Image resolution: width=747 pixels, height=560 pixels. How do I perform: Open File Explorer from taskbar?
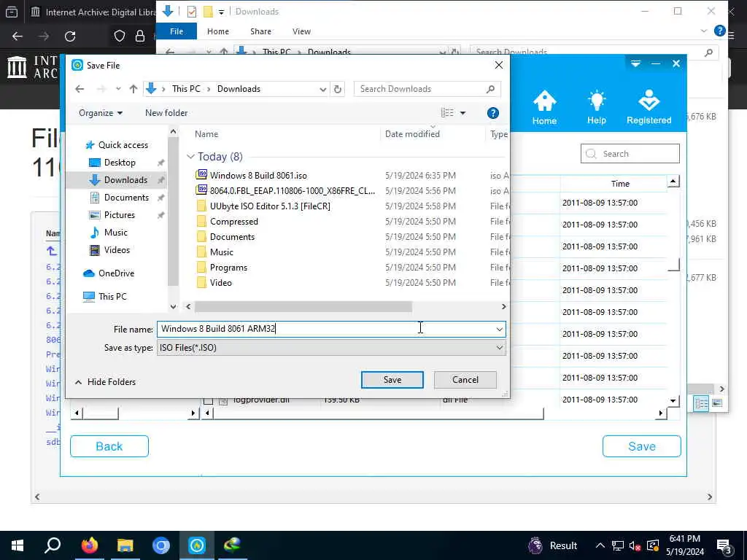(125, 545)
